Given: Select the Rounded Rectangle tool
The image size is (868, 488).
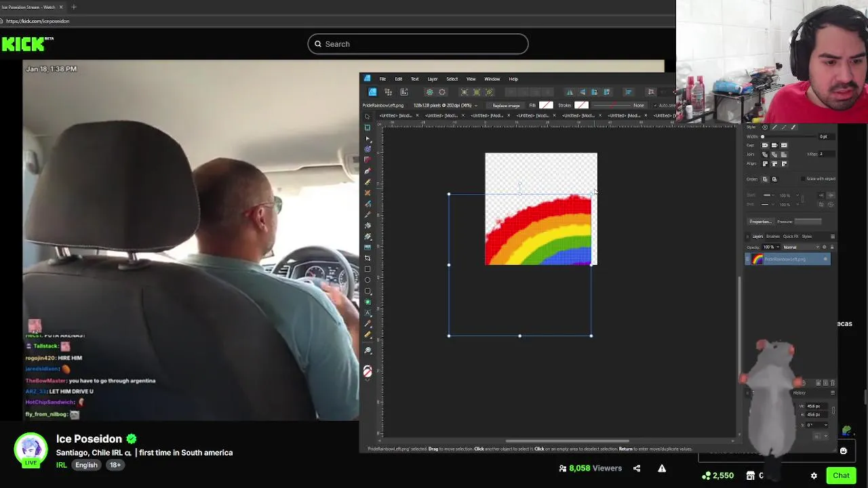Looking at the screenshot, I should click(x=368, y=291).
